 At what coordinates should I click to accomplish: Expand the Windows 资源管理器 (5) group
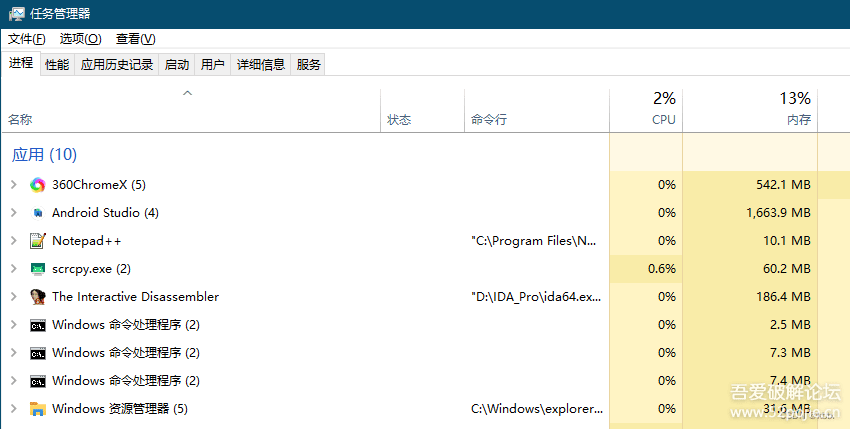pyautogui.click(x=14, y=409)
